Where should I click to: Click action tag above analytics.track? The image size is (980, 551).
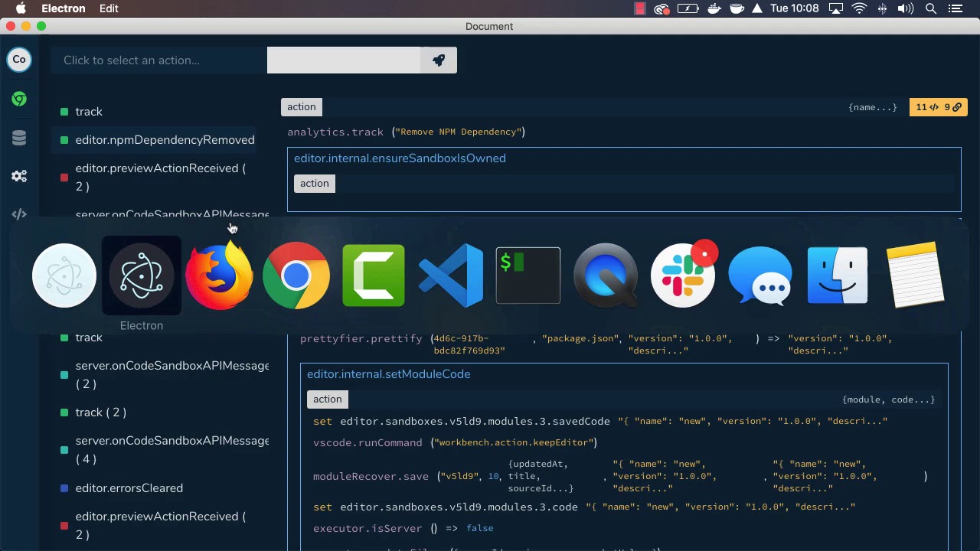(x=302, y=107)
